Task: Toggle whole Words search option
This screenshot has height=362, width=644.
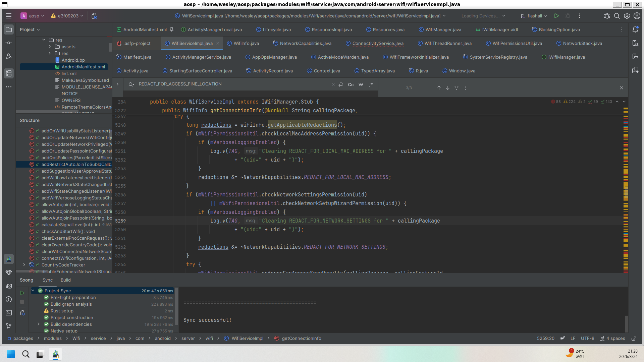Action: tap(361, 84)
